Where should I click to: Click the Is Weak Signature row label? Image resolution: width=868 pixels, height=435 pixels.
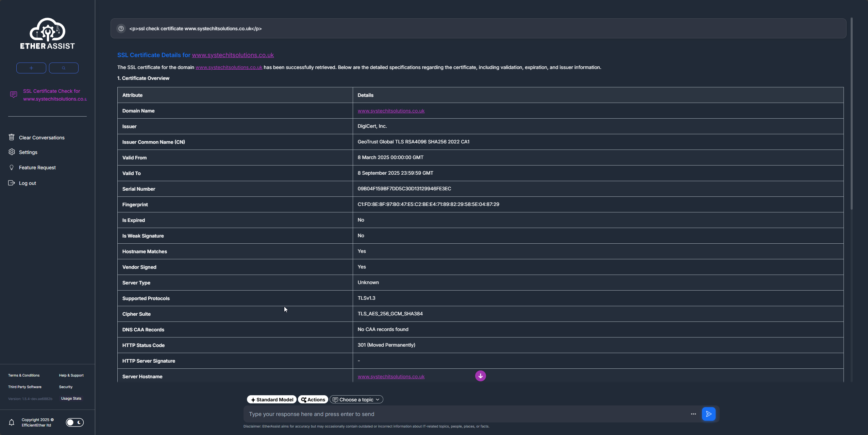pyautogui.click(x=143, y=236)
